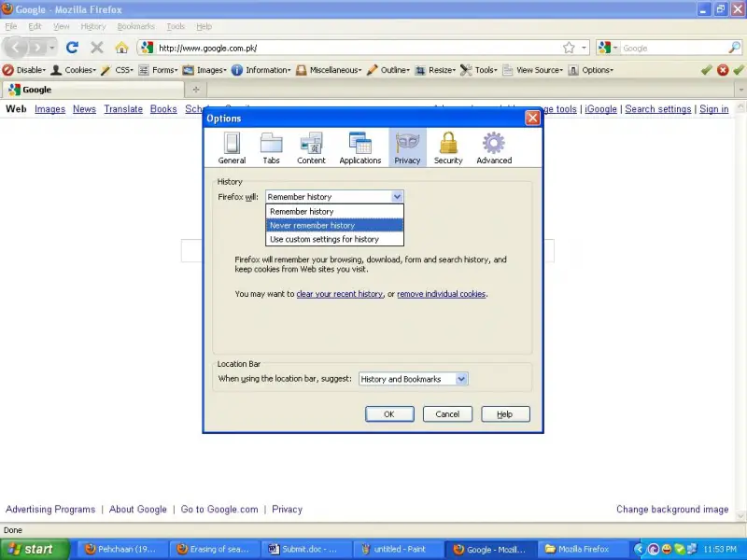Open the Cookies developer toolbar menu
Screen dimensions: 747x560
point(74,70)
